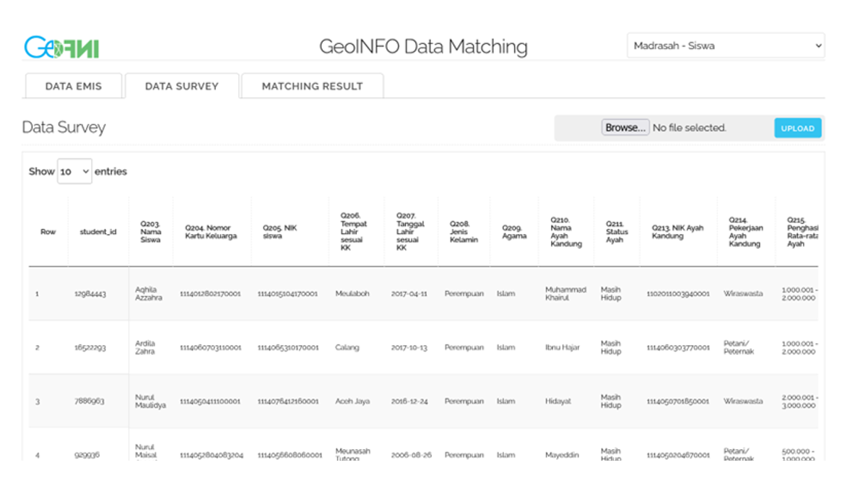Select Wiraswasta in Aqhila Azzahra row
The image size is (842, 504).
coord(743,294)
